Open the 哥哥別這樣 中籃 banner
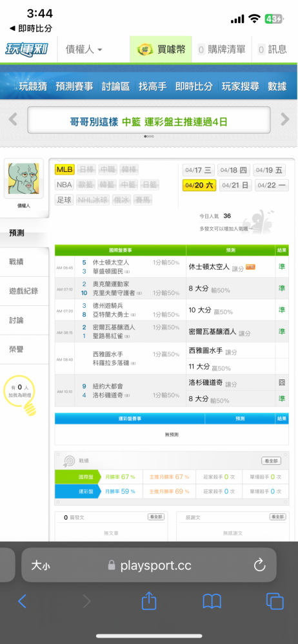298x644 pixels. coord(149,120)
